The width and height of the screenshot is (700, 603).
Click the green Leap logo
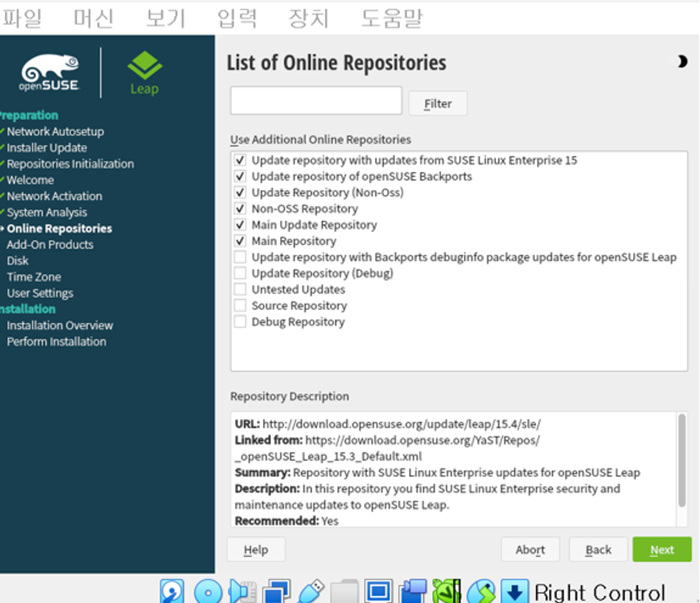145,73
